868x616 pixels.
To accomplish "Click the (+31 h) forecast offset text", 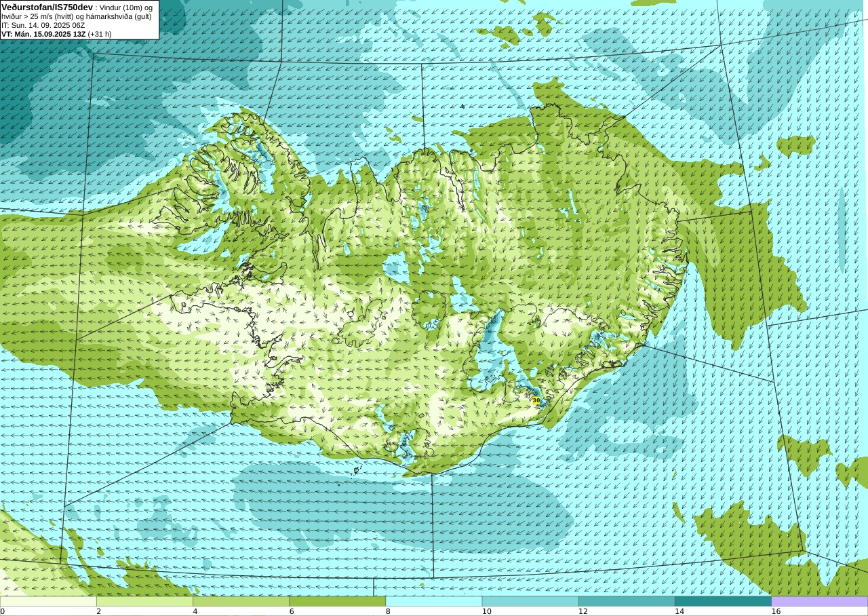I will tap(100, 34).
